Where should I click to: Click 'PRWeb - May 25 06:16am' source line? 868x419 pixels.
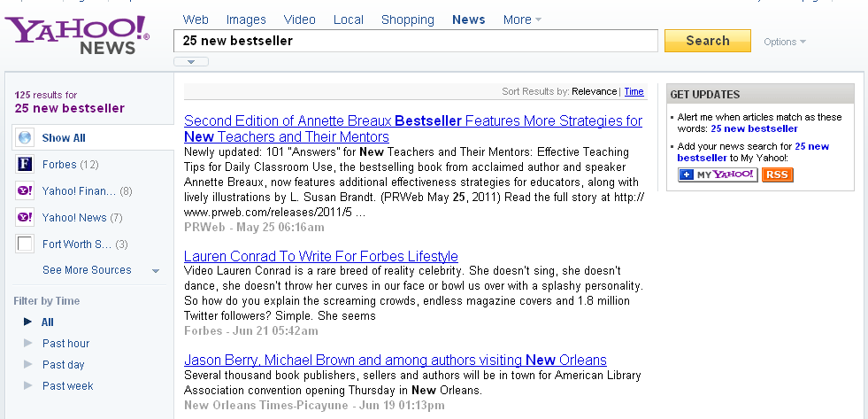click(254, 228)
